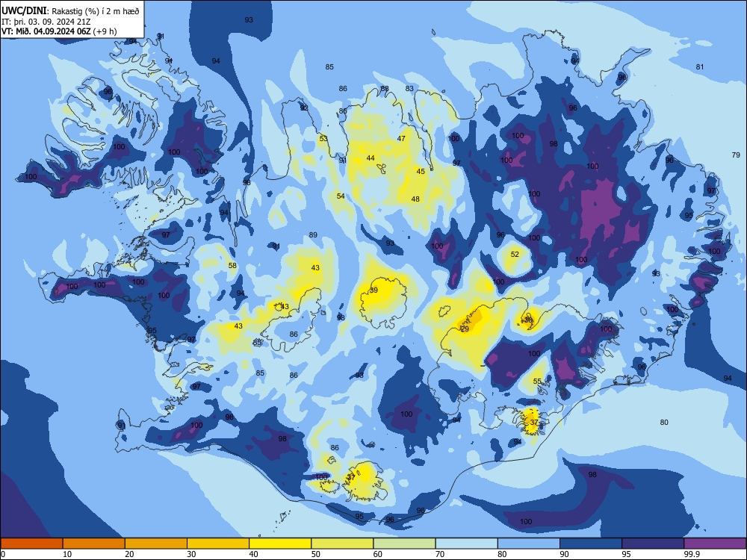
Task: Click the '92' value on the map
Action: tap(304, 108)
